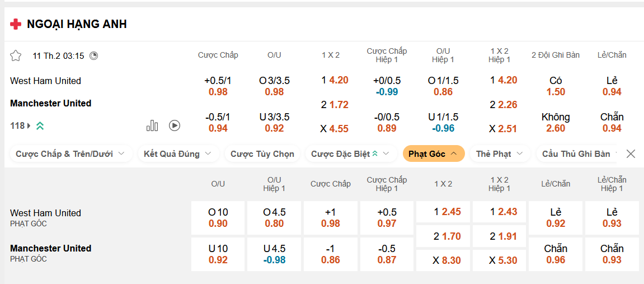Viewport: 644px width, 284px height.
Task: Click the green double-chevron icon beside 118
Action: point(40,125)
